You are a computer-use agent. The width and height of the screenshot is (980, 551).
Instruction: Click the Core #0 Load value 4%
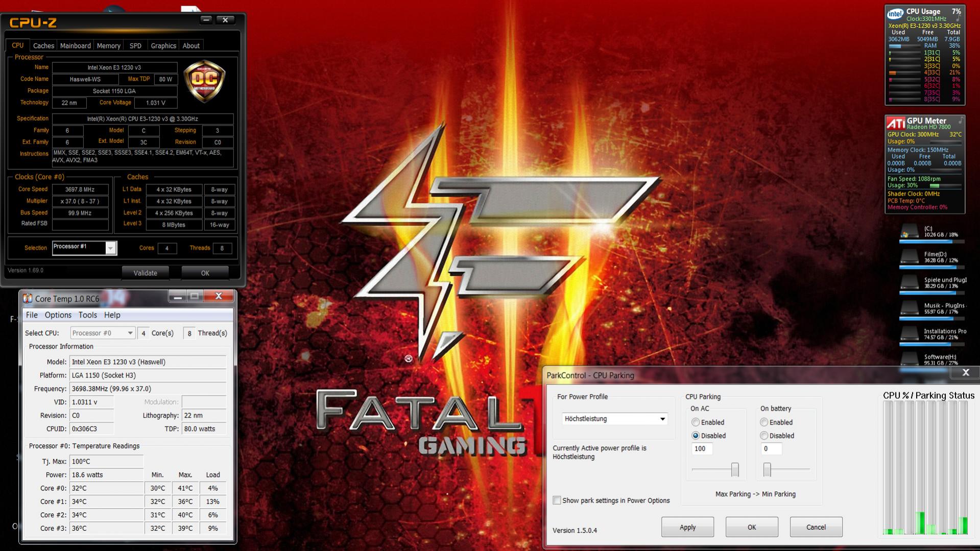pyautogui.click(x=213, y=488)
